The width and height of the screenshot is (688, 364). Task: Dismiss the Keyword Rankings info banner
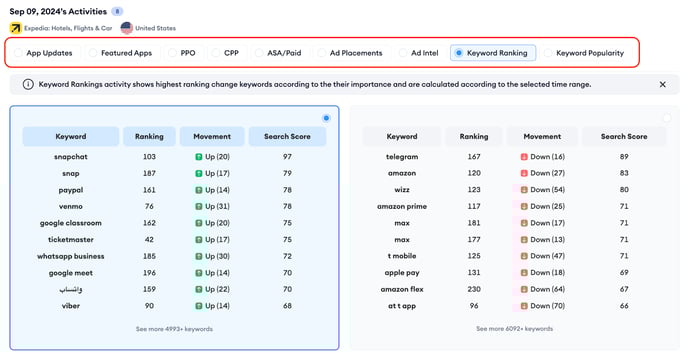[663, 85]
